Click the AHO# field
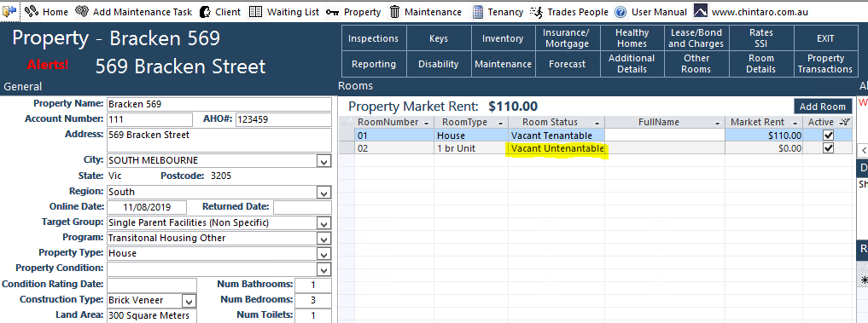868x323 pixels. [x=283, y=119]
